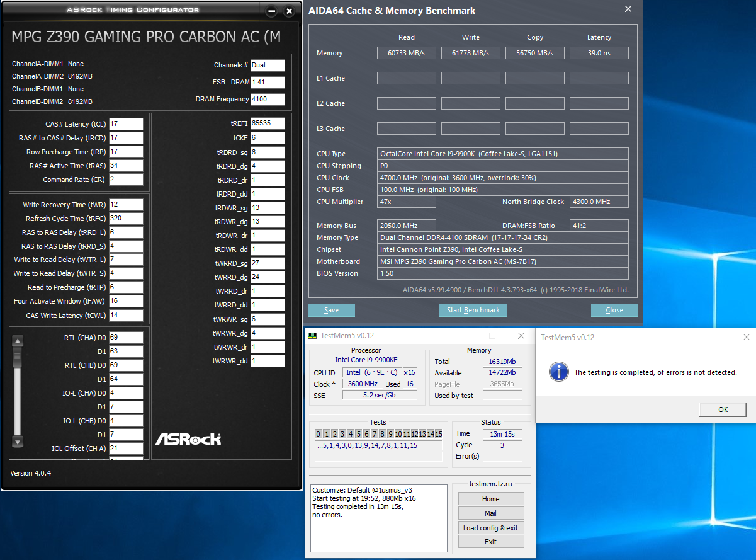Click Load config & exit in TestMem5
This screenshot has height=560, width=756.
click(x=490, y=528)
